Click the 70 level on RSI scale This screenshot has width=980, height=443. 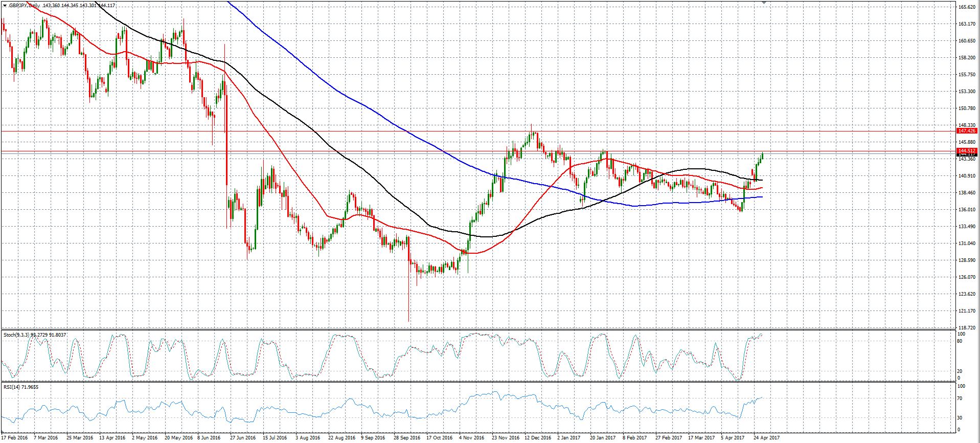(x=960, y=398)
